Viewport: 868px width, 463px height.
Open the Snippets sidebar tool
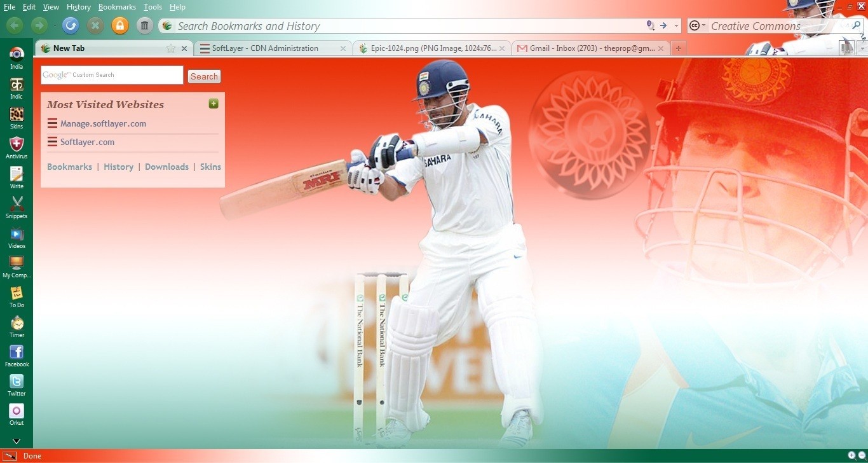17,207
